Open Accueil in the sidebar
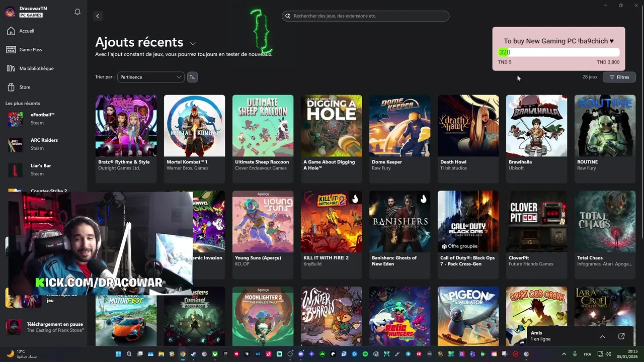The height and width of the screenshot is (362, 644). coord(27,31)
